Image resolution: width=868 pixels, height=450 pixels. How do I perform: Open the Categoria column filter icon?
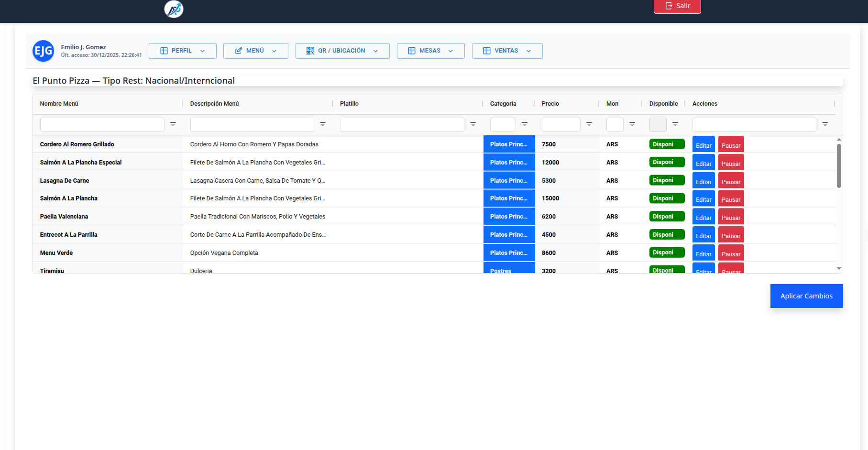tap(525, 124)
